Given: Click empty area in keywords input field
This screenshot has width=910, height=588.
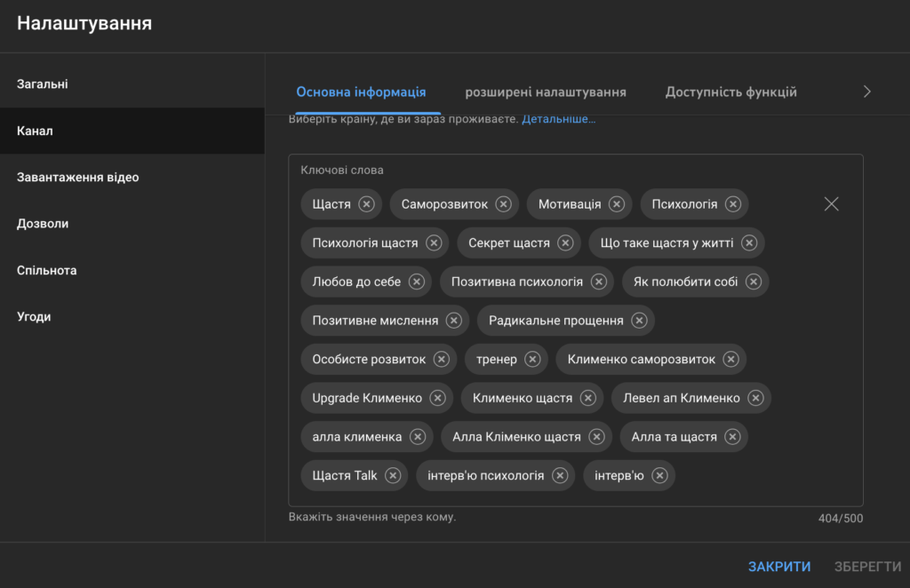Looking at the screenshot, I should point(764,475).
